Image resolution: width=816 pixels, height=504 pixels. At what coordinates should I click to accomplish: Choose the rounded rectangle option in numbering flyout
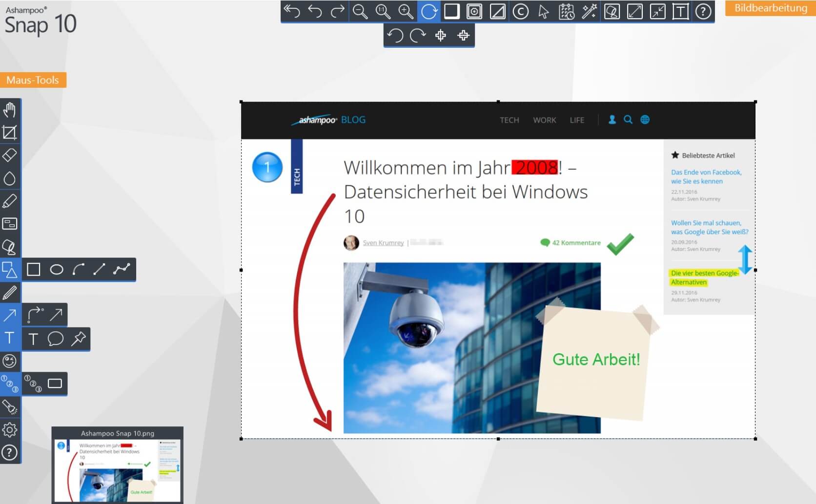click(x=55, y=383)
